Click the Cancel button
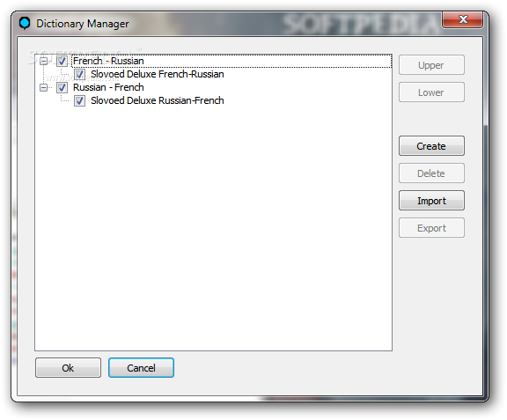 pyautogui.click(x=141, y=367)
